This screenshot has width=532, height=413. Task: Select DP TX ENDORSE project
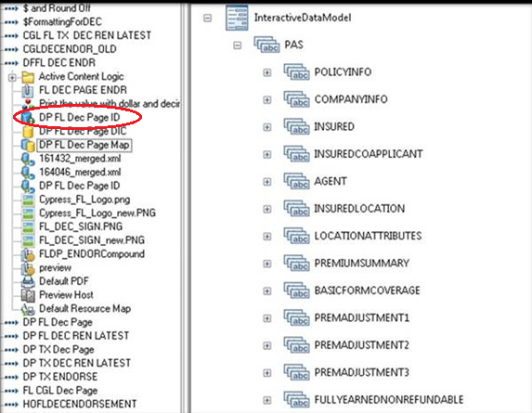click(60, 377)
